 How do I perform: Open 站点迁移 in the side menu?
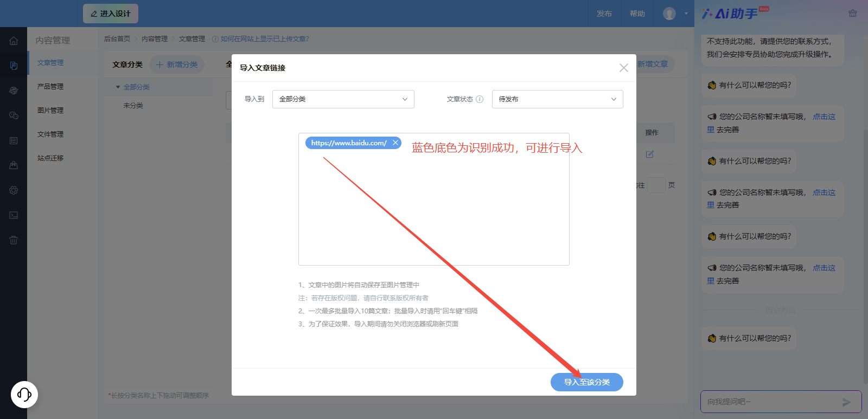50,158
